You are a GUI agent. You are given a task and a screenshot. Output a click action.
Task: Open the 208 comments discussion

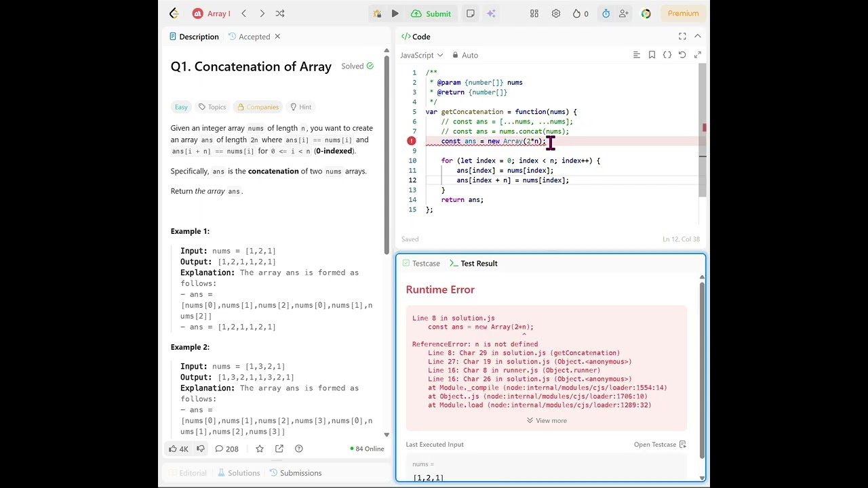tap(226, 449)
